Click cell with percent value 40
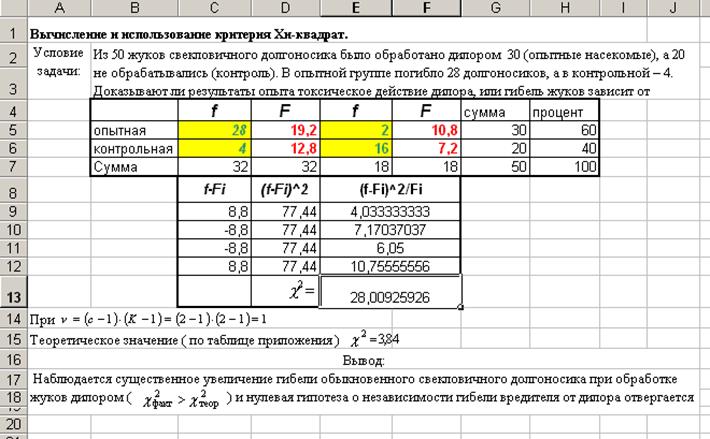710x439 pixels. [565, 148]
